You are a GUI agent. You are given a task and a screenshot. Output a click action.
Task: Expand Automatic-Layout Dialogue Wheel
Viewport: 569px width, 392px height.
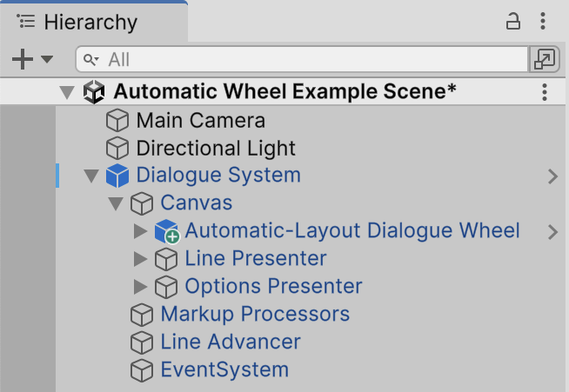click(140, 231)
